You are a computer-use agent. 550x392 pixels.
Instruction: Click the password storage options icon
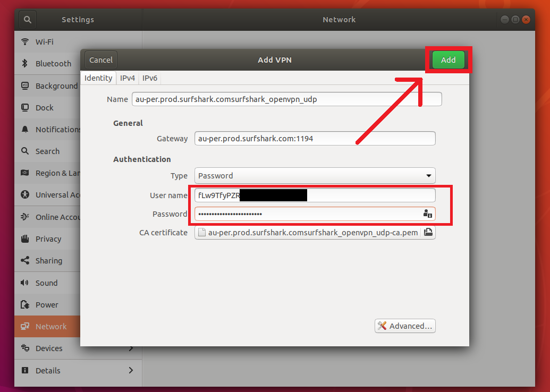coord(427,214)
